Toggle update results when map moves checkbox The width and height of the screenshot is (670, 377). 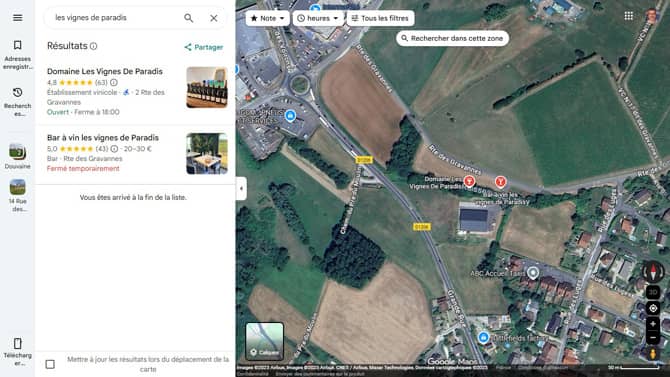(x=50, y=364)
